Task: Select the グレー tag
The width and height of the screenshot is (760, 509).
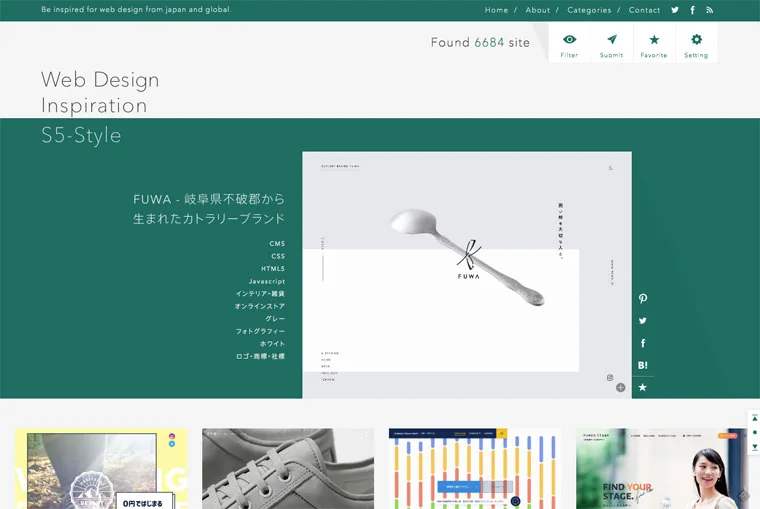Action: (275, 318)
